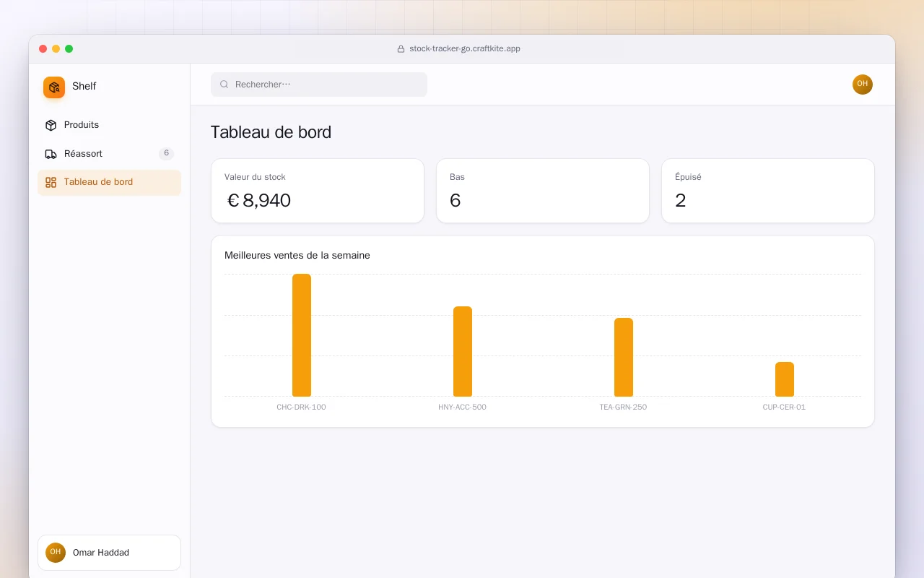Click the search magnifier icon
Image resolution: width=924 pixels, height=578 pixels.
225,85
